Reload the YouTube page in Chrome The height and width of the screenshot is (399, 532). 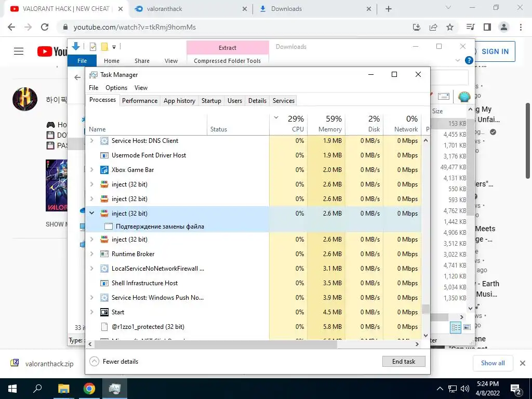pyautogui.click(x=45, y=27)
